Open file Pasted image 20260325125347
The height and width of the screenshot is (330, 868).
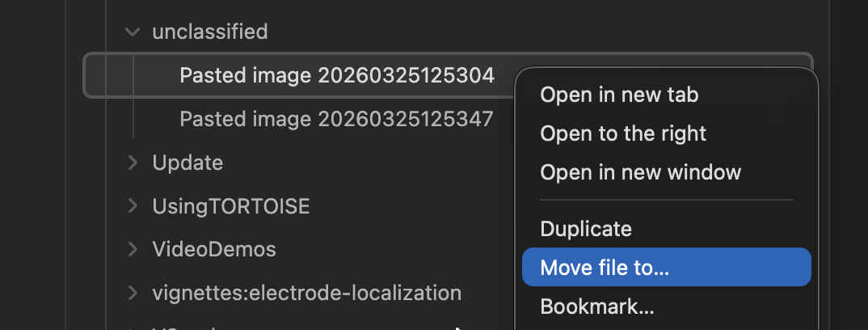click(x=336, y=119)
